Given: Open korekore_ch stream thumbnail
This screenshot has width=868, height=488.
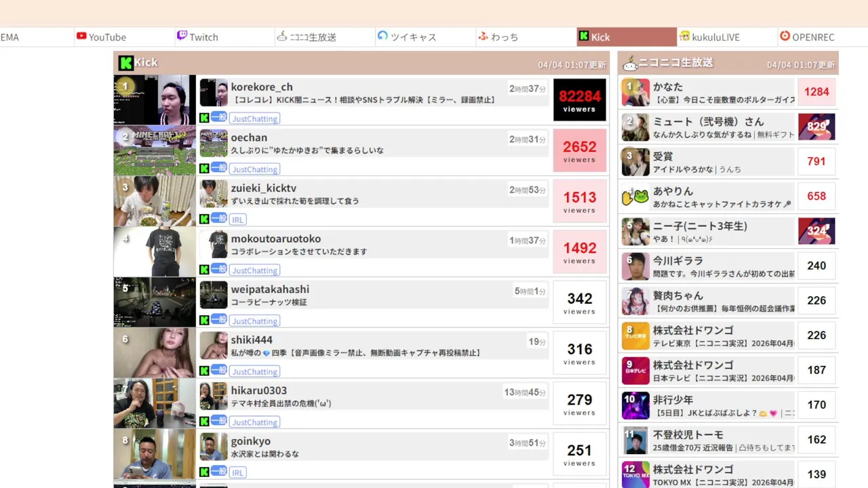Looking at the screenshot, I should [155, 100].
